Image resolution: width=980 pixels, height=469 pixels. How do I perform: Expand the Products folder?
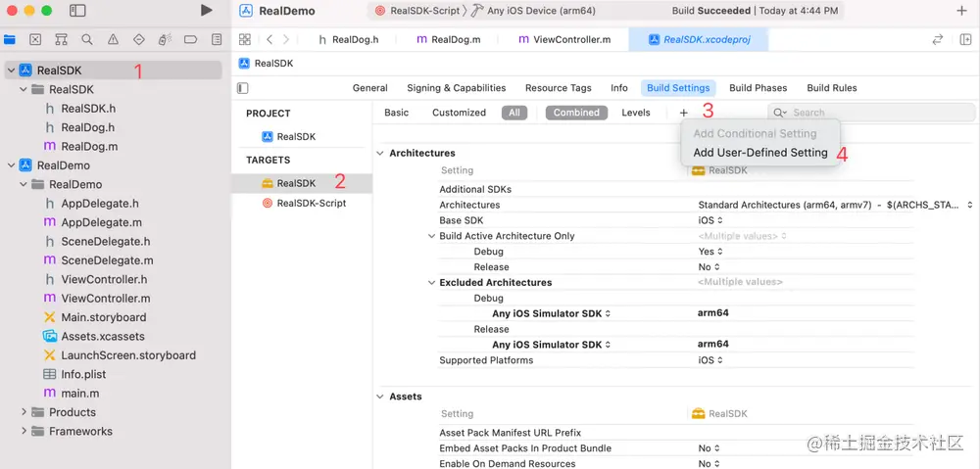pyautogui.click(x=24, y=412)
